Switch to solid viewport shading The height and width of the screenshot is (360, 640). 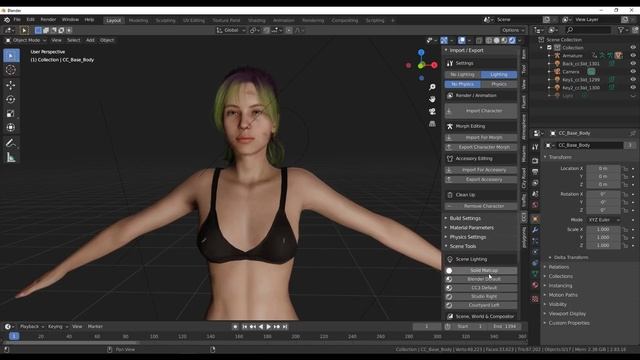tap(496, 40)
